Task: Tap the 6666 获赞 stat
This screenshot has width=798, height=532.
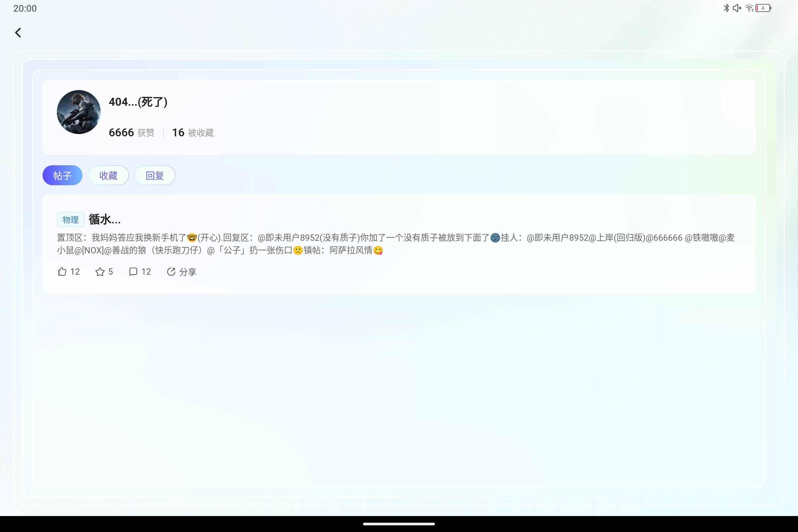Action: click(132, 132)
